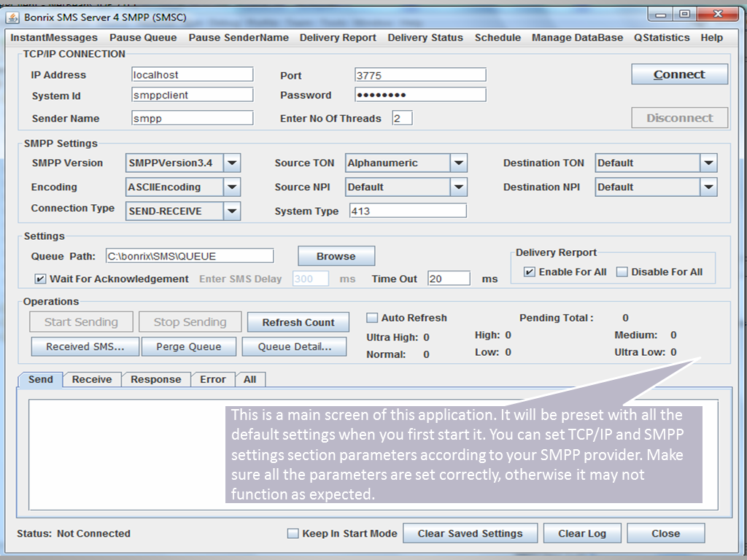Open the InstantMessages menu

click(54, 38)
